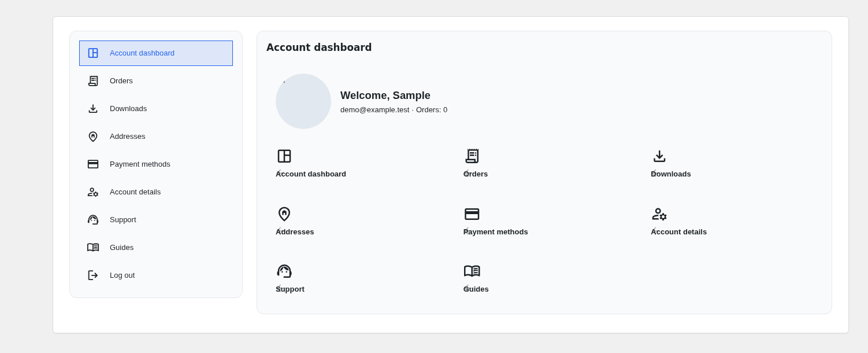Click the sidebar Support headset icon
The height and width of the screenshot is (353, 868).
tap(93, 220)
